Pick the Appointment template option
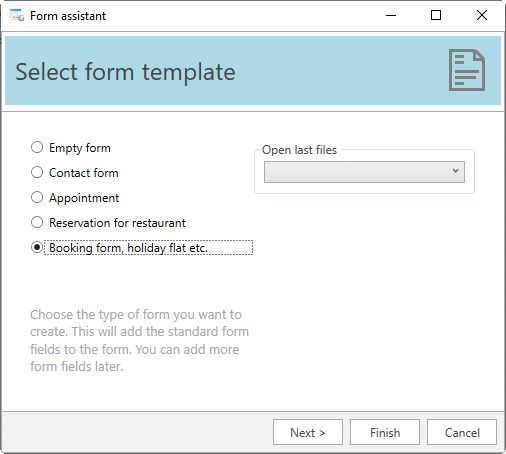The width and height of the screenshot is (506, 454). tap(37, 197)
